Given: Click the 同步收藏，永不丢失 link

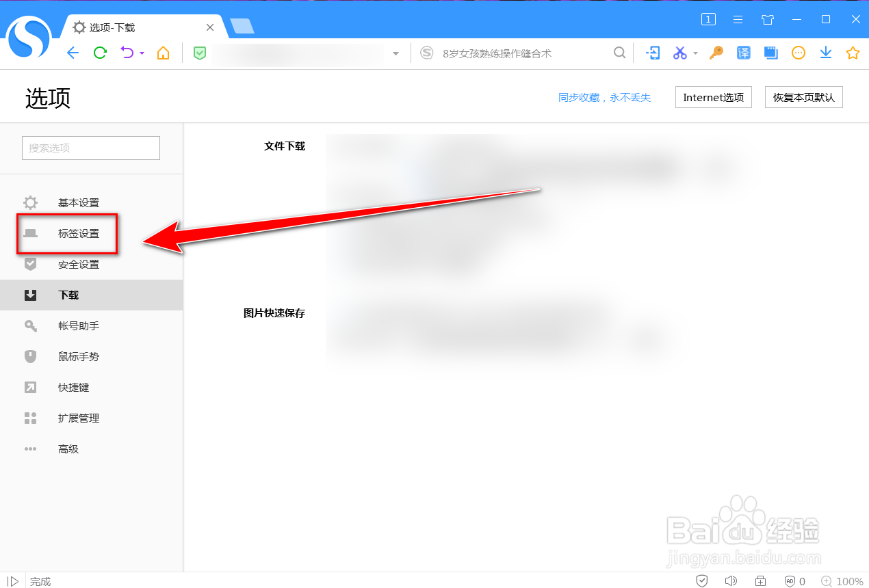Looking at the screenshot, I should pyautogui.click(x=605, y=96).
